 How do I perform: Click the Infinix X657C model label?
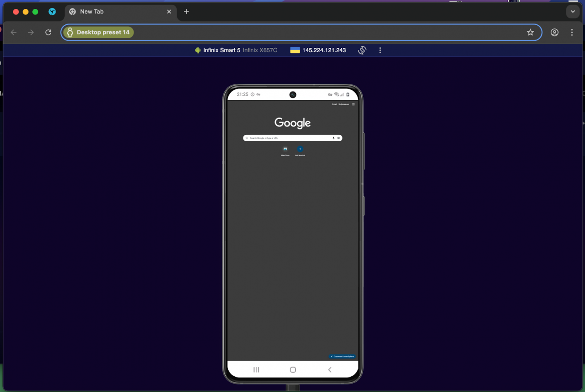pyautogui.click(x=260, y=50)
